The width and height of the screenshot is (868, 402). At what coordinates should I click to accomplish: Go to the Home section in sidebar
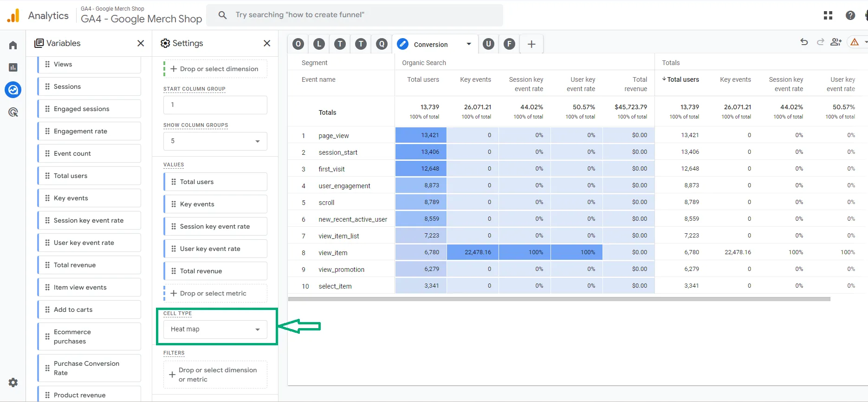tap(13, 45)
